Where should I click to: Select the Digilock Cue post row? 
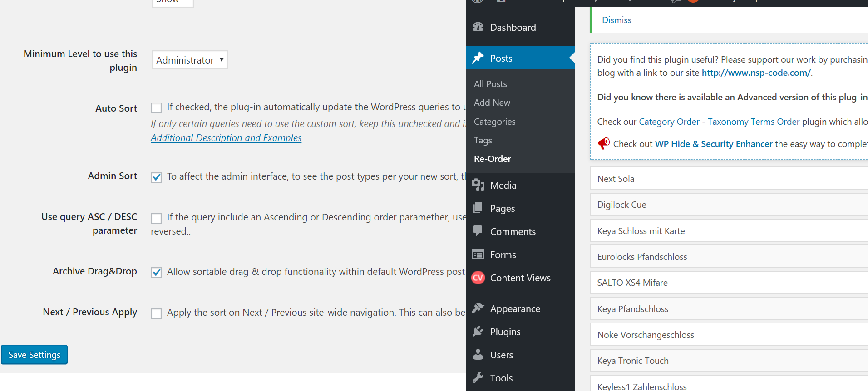point(729,205)
